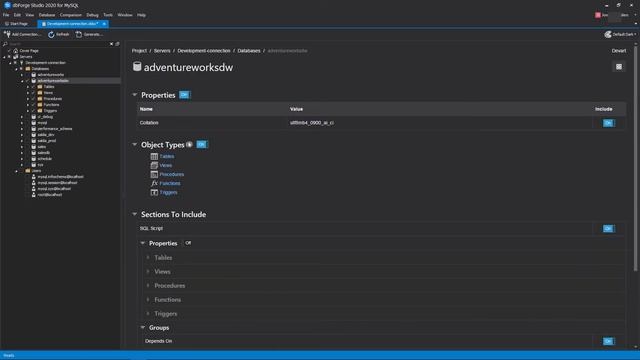Open the Debug menu
The height and width of the screenshot is (360, 640).
pyautogui.click(x=92, y=15)
